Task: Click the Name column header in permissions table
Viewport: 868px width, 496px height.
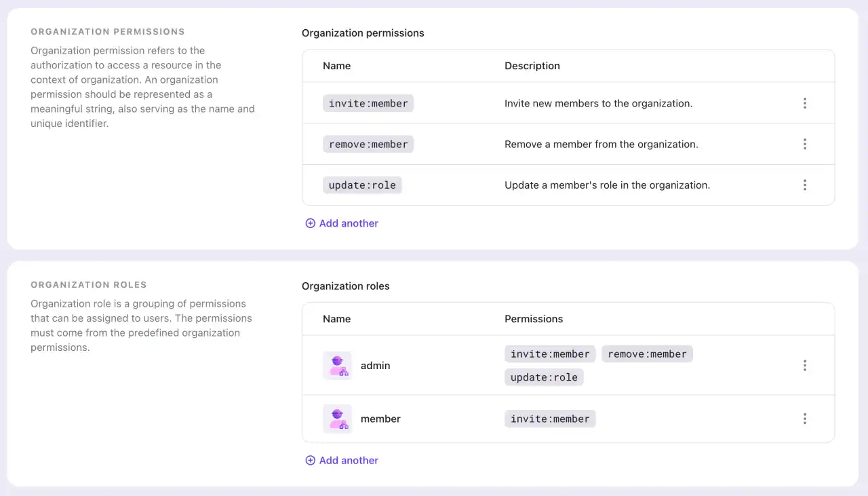Action: point(336,66)
